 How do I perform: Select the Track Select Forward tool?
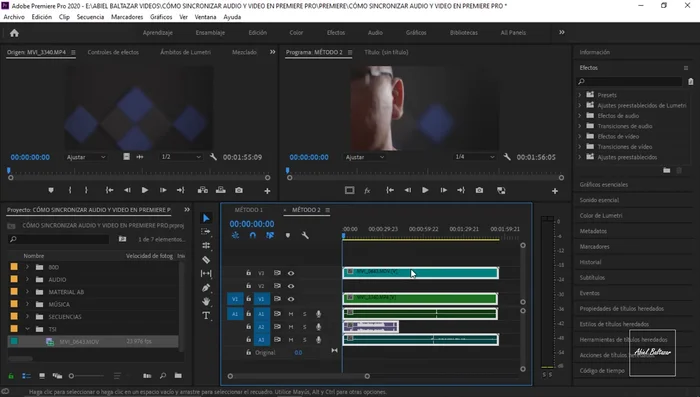point(206,231)
